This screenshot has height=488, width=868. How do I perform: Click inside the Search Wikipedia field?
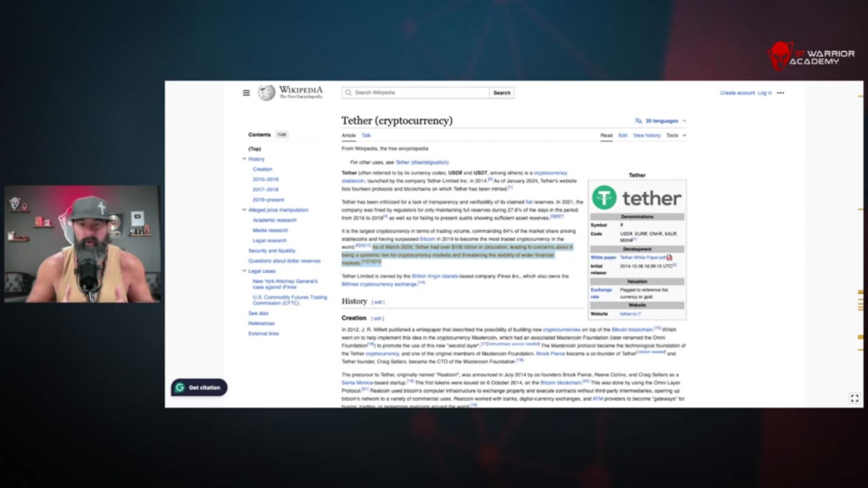415,93
